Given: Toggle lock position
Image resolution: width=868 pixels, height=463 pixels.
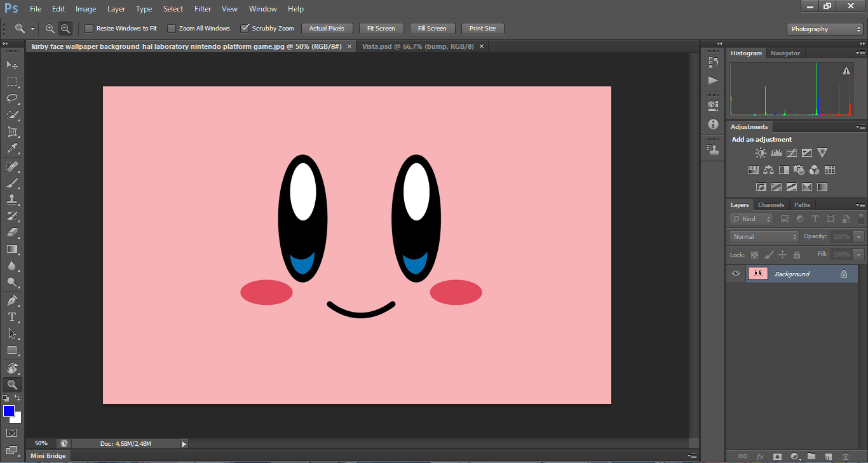Looking at the screenshot, I should [783, 255].
